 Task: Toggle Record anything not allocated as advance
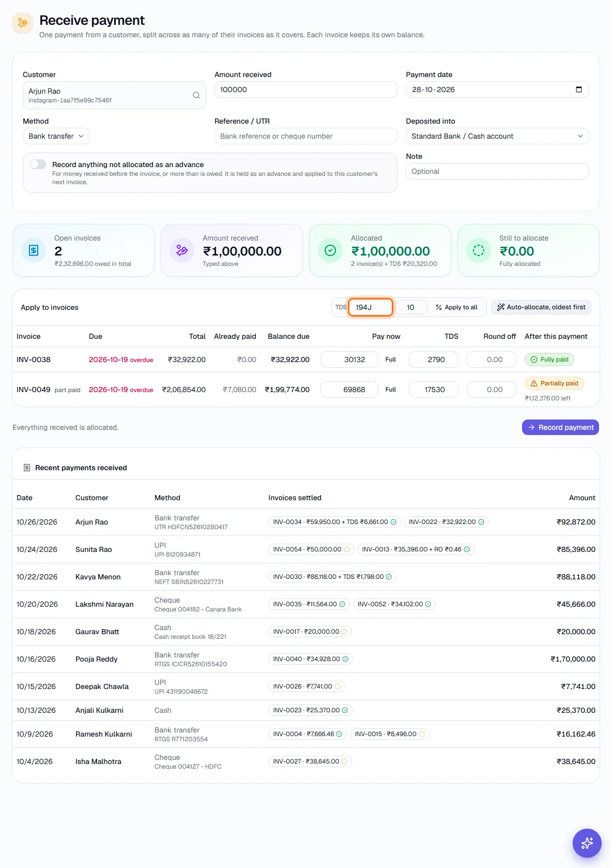coord(38,164)
